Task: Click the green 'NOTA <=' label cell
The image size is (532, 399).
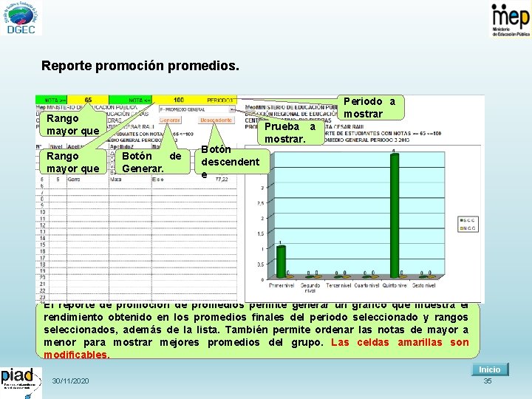Action: click(131, 100)
